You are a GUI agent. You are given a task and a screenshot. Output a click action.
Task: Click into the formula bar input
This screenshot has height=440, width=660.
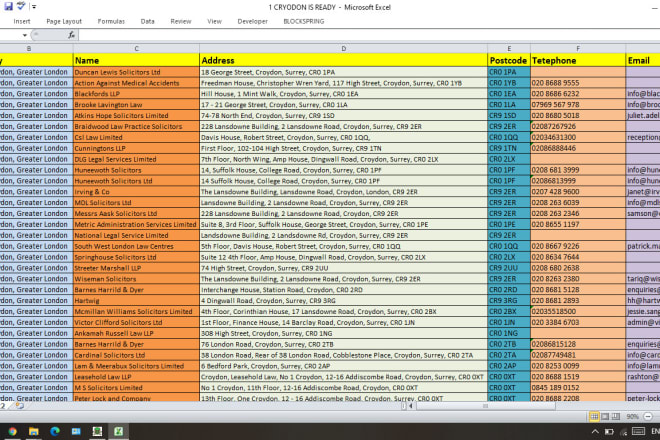point(369,35)
